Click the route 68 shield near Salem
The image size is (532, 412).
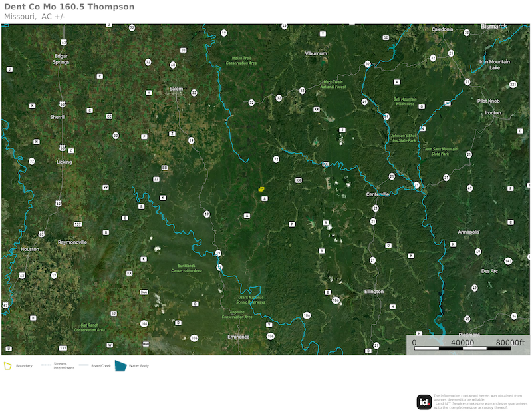173,65
